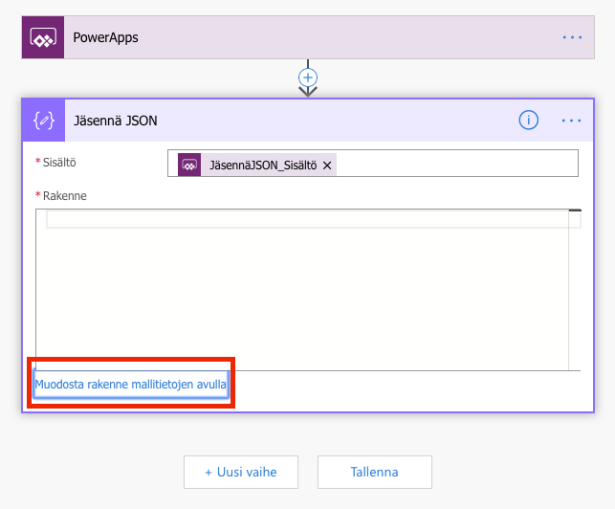615x509 pixels.
Task: Open the PowerApps step ellipsis menu
Action: point(571,38)
